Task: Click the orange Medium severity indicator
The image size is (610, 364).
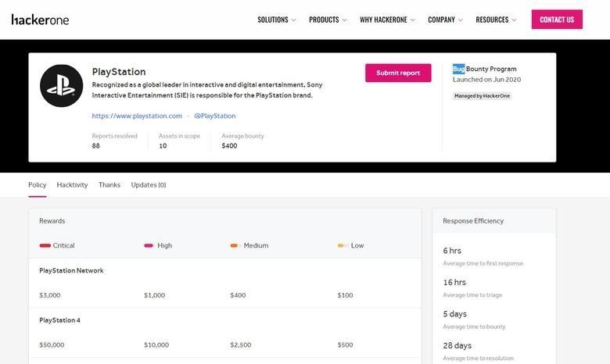Action: (235, 245)
